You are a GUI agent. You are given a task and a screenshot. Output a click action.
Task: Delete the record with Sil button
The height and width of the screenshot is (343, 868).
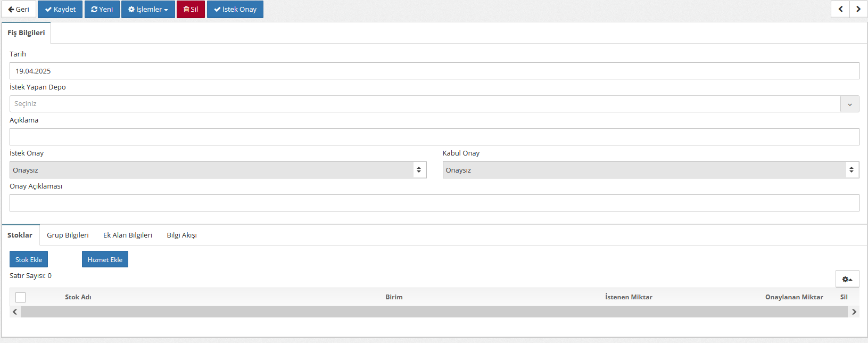(x=191, y=10)
